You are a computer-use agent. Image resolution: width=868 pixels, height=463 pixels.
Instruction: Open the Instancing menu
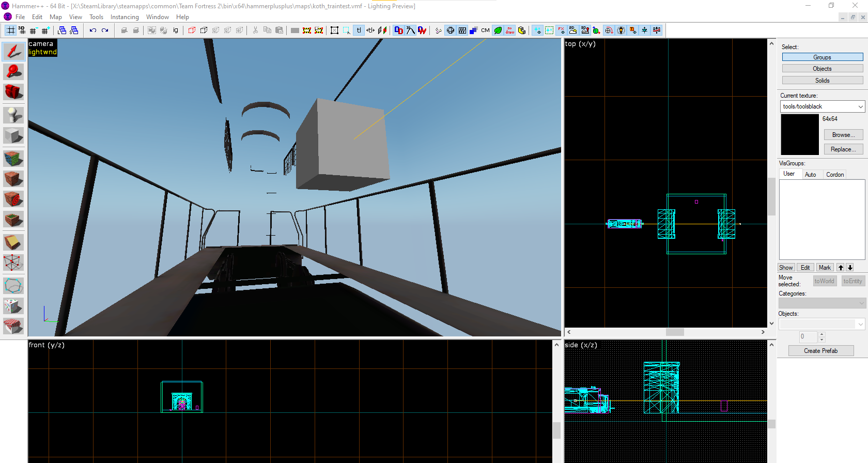tap(125, 17)
